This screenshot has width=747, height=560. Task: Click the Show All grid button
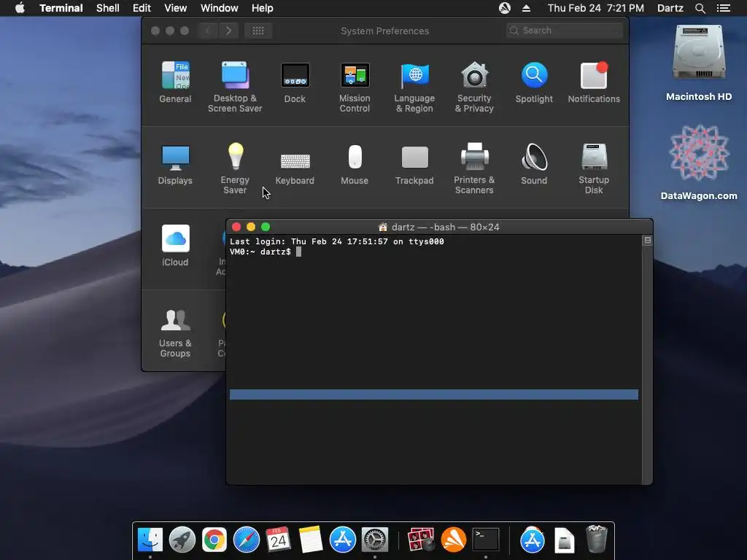(x=258, y=31)
